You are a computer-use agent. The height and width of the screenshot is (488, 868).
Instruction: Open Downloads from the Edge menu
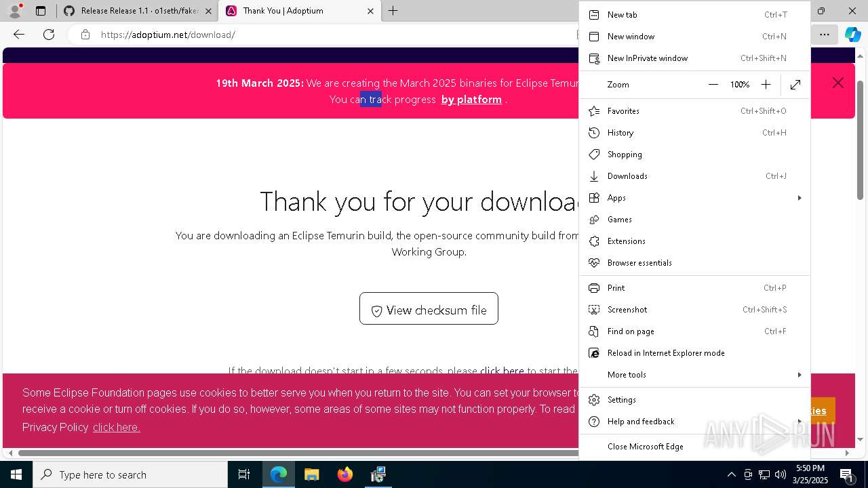pyautogui.click(x=694, y=176)
